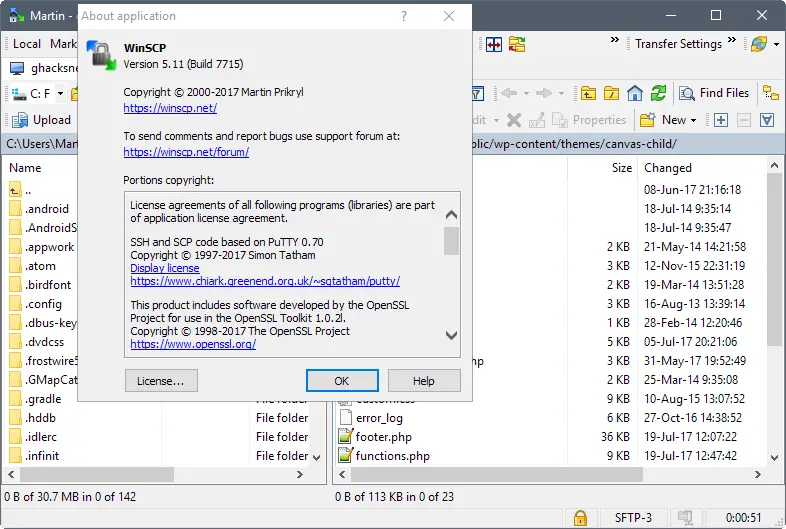Click the greyed computer icon in status bar
Image resolution: width=786 pixels, height=529 pixels.
[685, 517]
